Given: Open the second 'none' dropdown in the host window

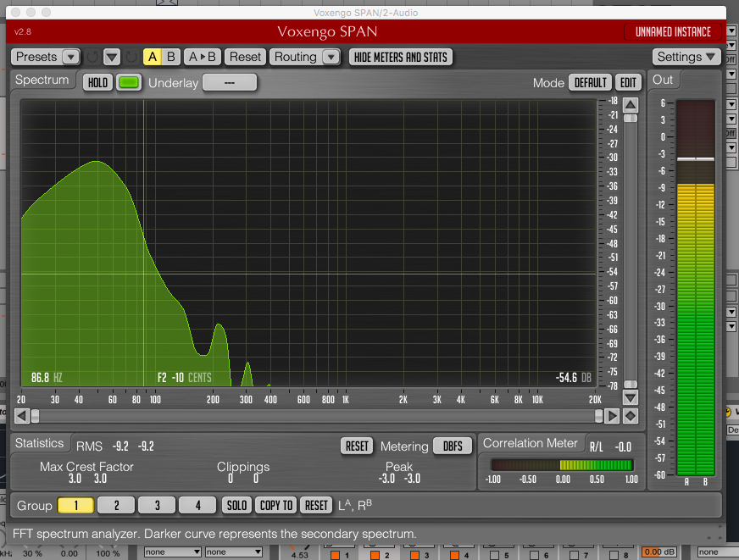Looking at the screenshot, I should [x=233, y=552].
